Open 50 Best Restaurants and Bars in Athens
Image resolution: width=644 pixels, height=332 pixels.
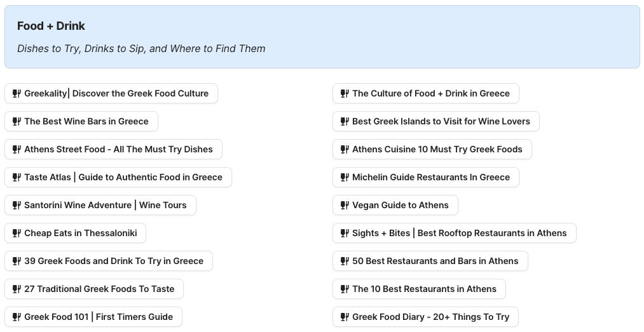[435, 261]
